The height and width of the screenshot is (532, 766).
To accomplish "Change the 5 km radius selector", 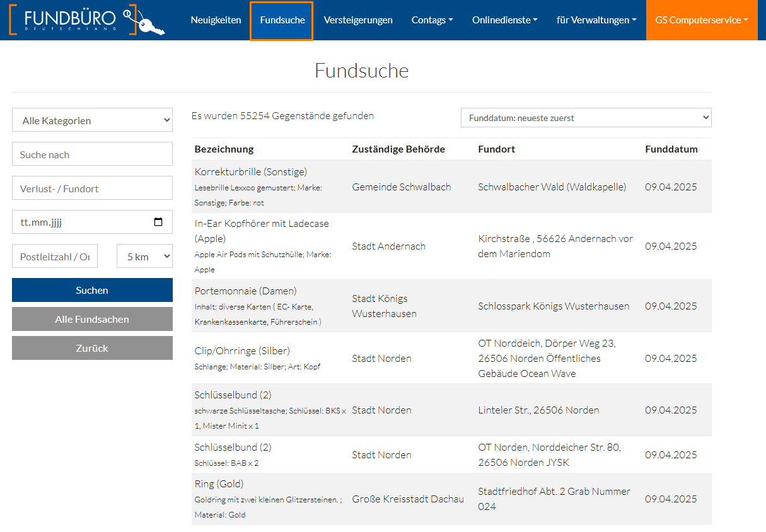I will point(144,257).
